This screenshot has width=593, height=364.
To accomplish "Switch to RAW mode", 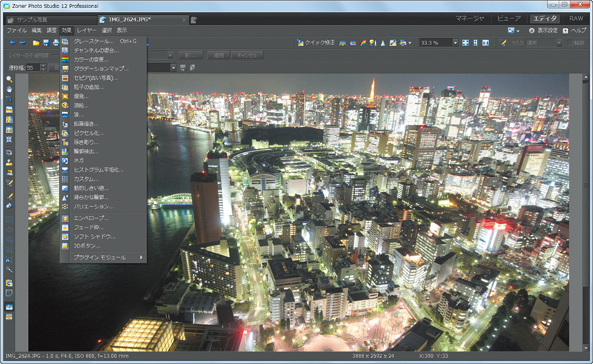I will 576,18.
